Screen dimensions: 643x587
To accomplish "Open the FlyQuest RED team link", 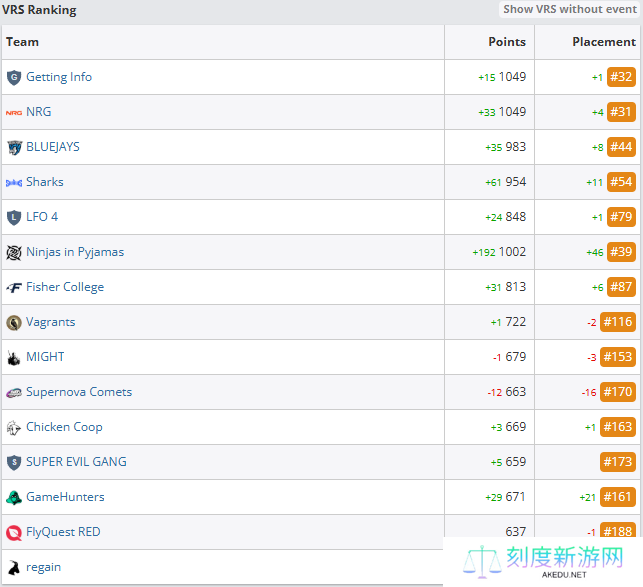I will click(x=63, y=532).
